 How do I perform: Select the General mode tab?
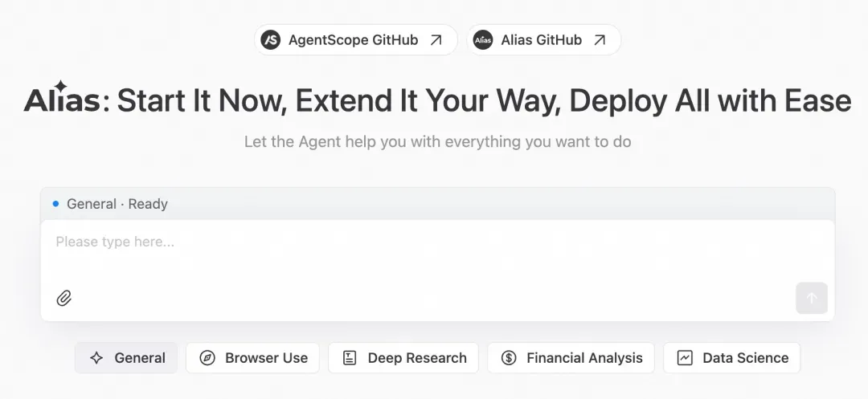point(126,358)
